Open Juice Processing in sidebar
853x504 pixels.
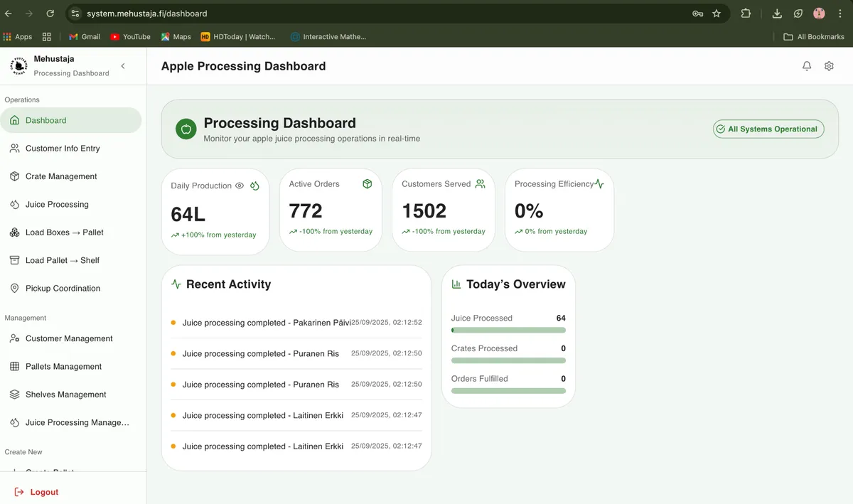[x=71, y=204]
